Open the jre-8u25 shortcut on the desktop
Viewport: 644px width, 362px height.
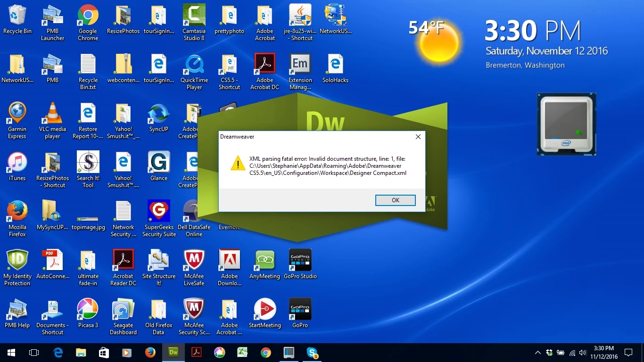300,23
